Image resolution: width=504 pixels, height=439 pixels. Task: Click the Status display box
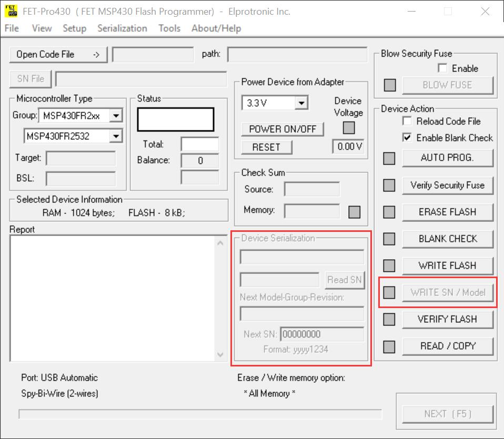[x=176, y=119]
